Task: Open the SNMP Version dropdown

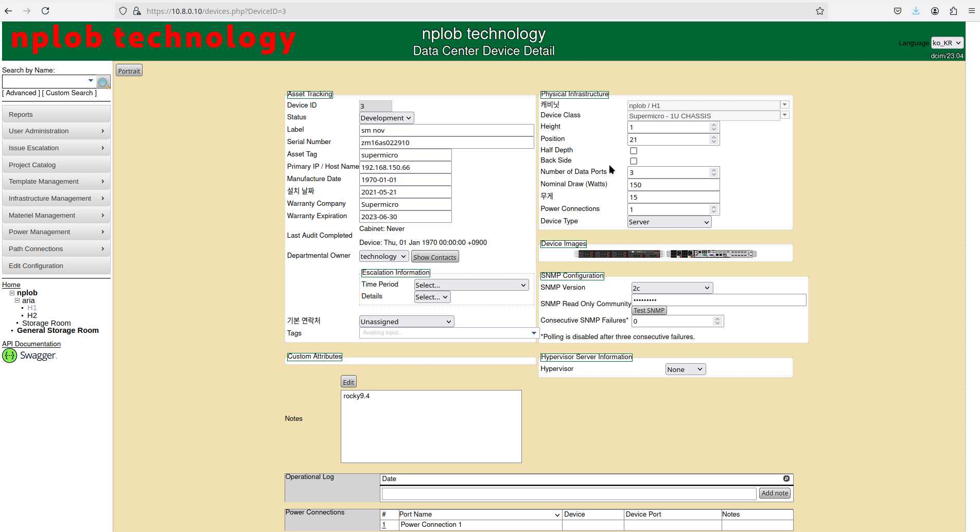Action: point(672,288)
